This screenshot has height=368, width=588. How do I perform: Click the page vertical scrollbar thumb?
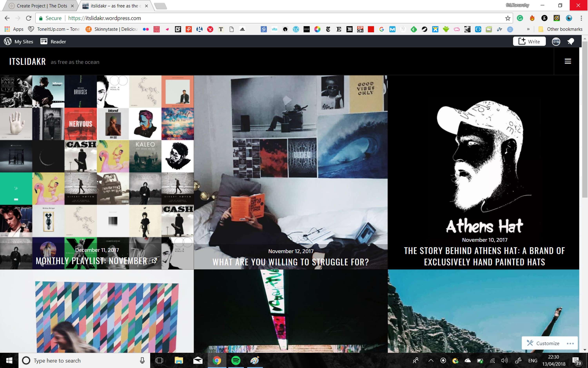pos(585,119)
